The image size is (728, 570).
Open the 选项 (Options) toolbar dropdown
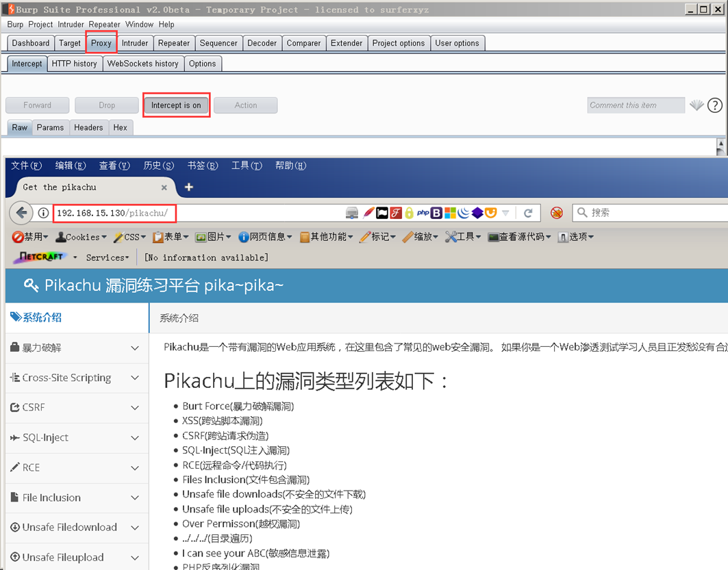point(576,237)
